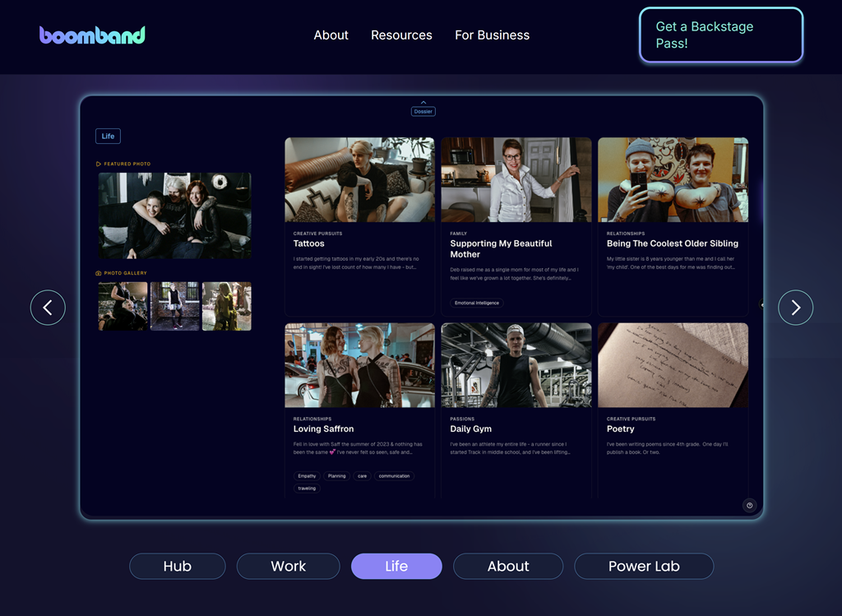Image resolution: width=842 pixels, height=616 pixels.
Task: Go to previous slide with left arrow
Action: (48, 308)
